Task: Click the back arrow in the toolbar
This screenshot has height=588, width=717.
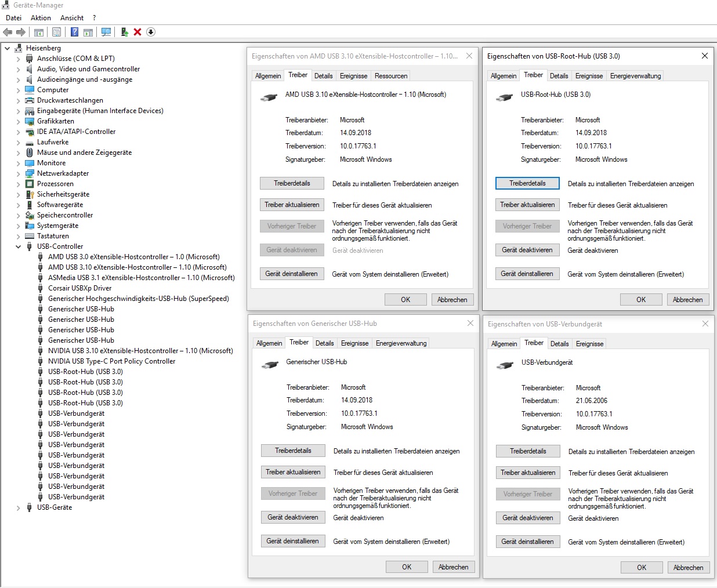Action: tap(8, 32)
